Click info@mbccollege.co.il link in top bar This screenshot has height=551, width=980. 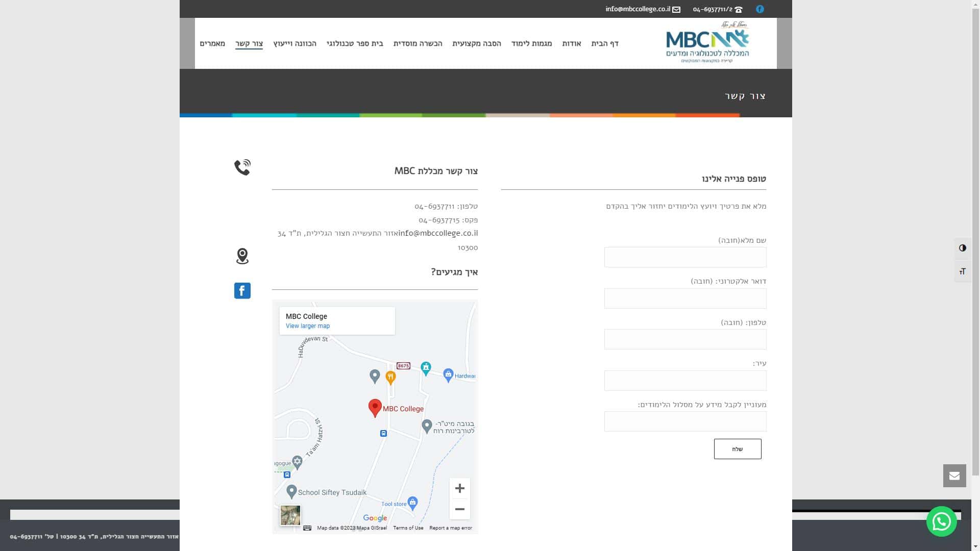pyautogui.click(x=638, y=9)
